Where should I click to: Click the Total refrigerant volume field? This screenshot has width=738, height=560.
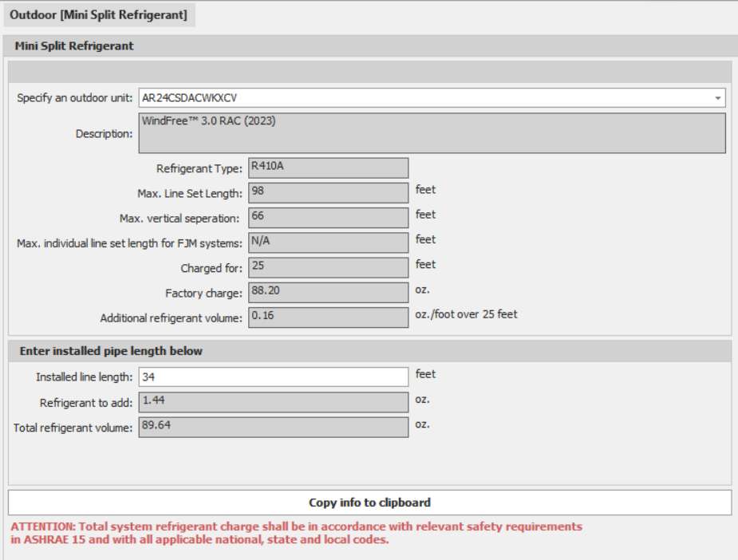pos(273,428)
